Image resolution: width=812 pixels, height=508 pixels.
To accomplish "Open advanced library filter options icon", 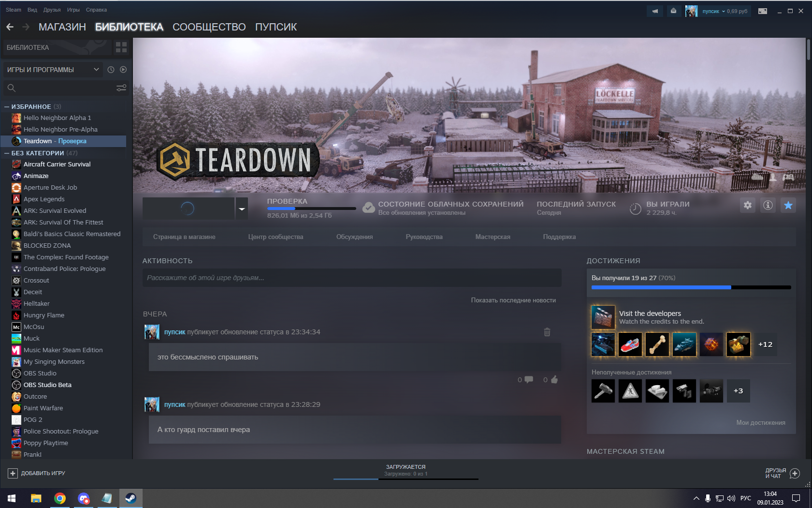I will pyautogui.click(x=121, y=88).
